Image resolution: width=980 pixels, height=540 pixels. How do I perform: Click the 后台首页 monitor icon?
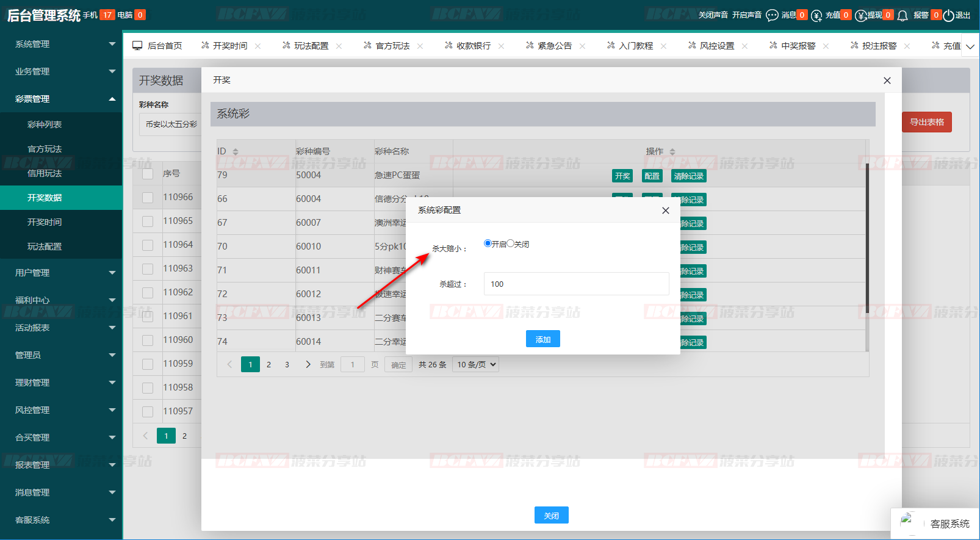coord(137,46)
